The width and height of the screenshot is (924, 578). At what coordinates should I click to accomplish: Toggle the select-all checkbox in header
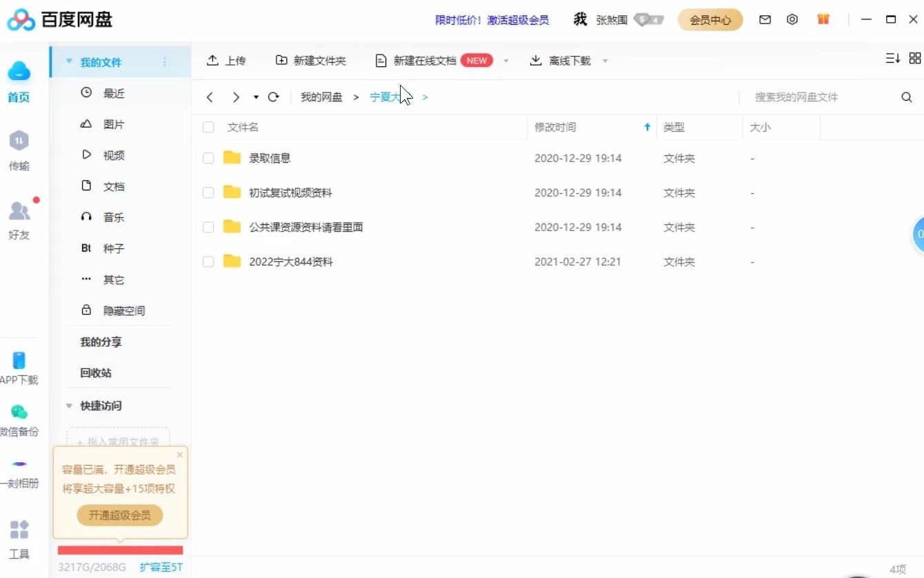(x=208, y=127)
